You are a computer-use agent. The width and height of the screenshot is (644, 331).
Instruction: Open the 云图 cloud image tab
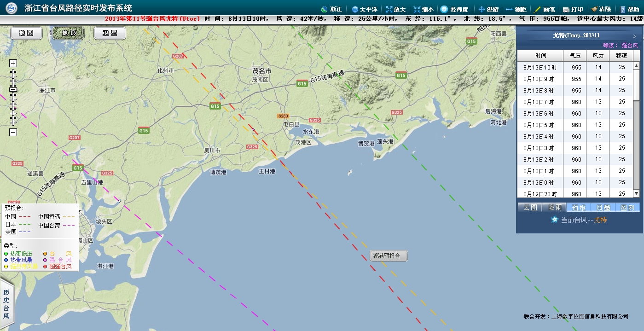[x=530, y=208]
